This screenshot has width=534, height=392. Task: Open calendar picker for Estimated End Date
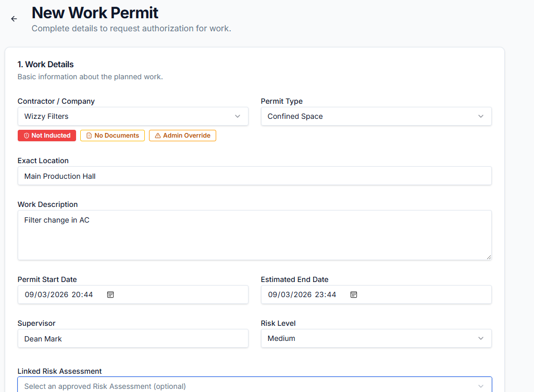(x=354, y=295)
